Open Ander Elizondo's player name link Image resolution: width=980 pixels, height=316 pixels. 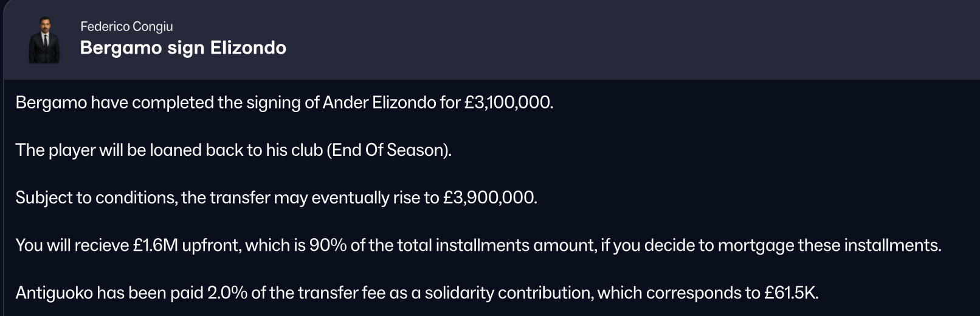pos(379,102)
